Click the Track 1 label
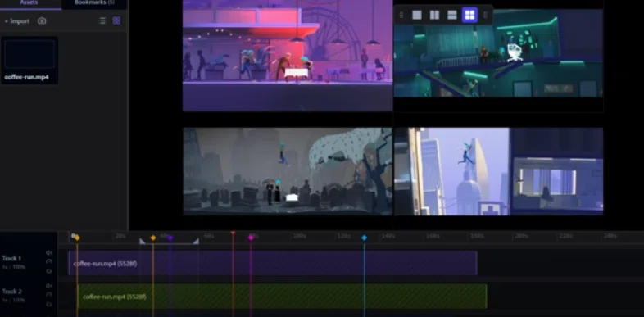The image size is (644, 317). coord(11,258)
